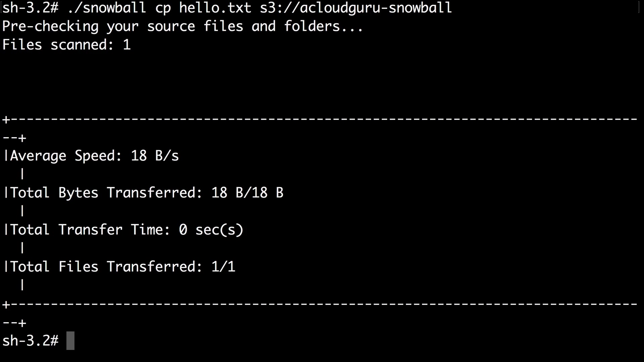644x362 pixels.
Task: Click the 0 sec(s) transfer time value
Action: pos(211,230)
